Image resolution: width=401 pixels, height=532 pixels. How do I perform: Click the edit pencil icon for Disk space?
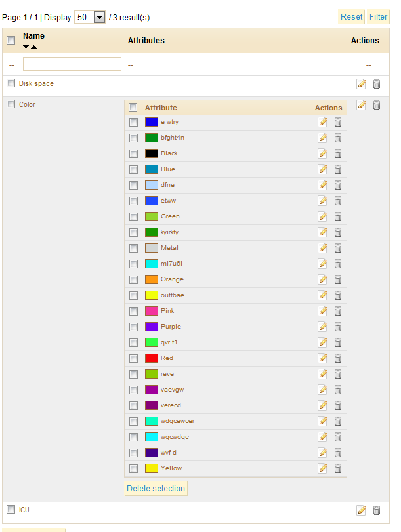[361, 84]
